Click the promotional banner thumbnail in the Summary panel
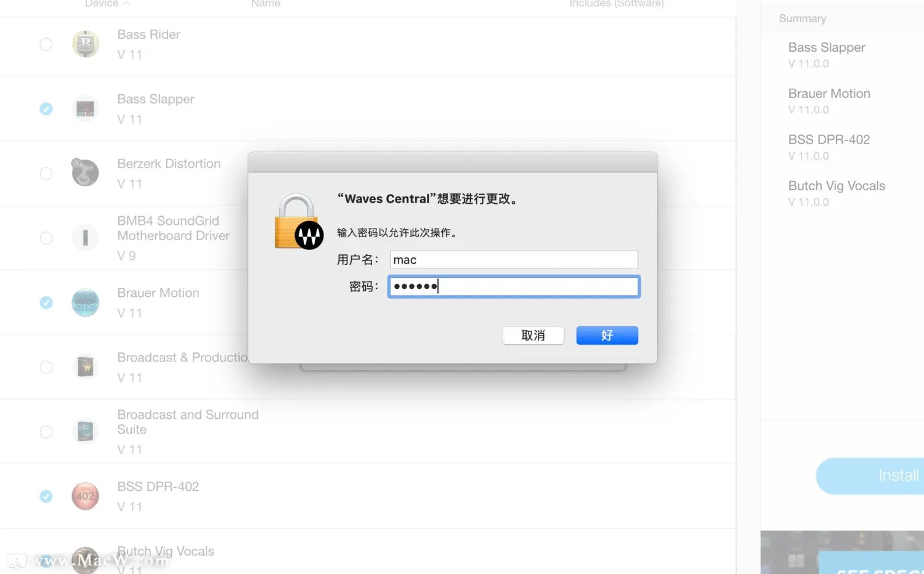The width and height of the screenshot is (924, 574). pyautogui.click(x=842, y=552)
